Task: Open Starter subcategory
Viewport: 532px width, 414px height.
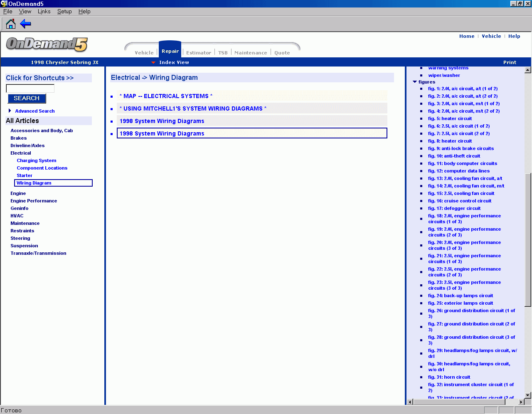Action: [x=25, y=175]
